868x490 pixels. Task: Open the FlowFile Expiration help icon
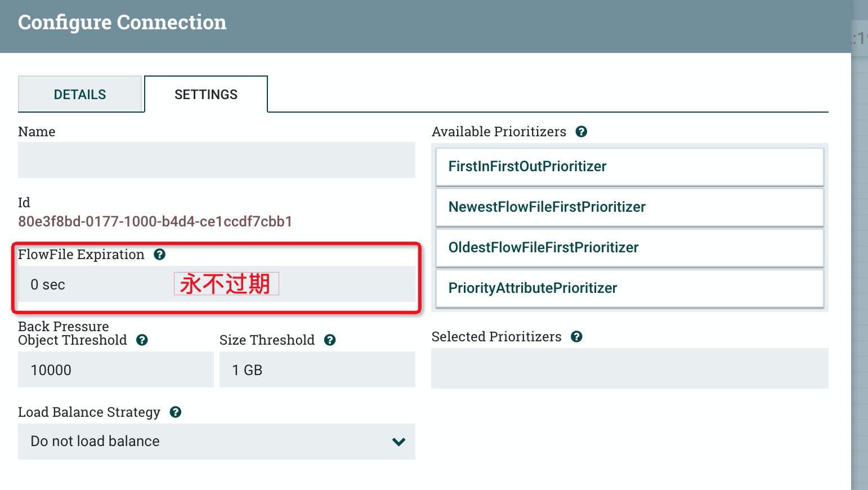pyautogui.click(x=159, y=254)
